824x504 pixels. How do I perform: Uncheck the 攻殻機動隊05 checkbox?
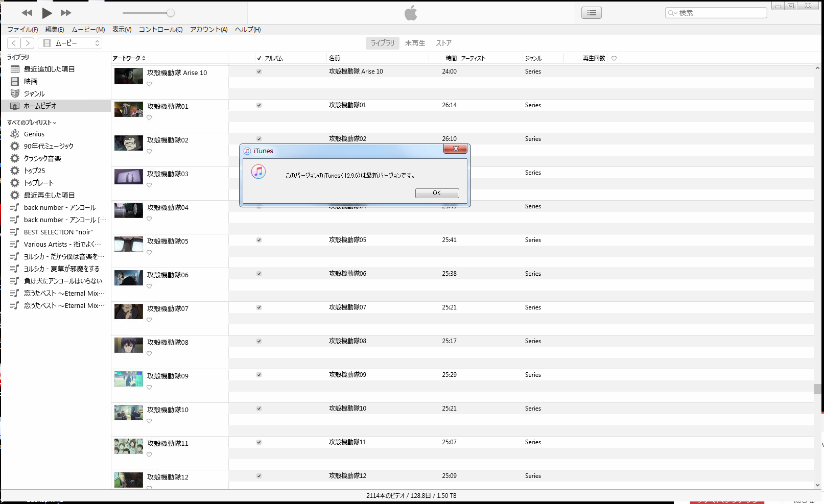coord(259,240)
